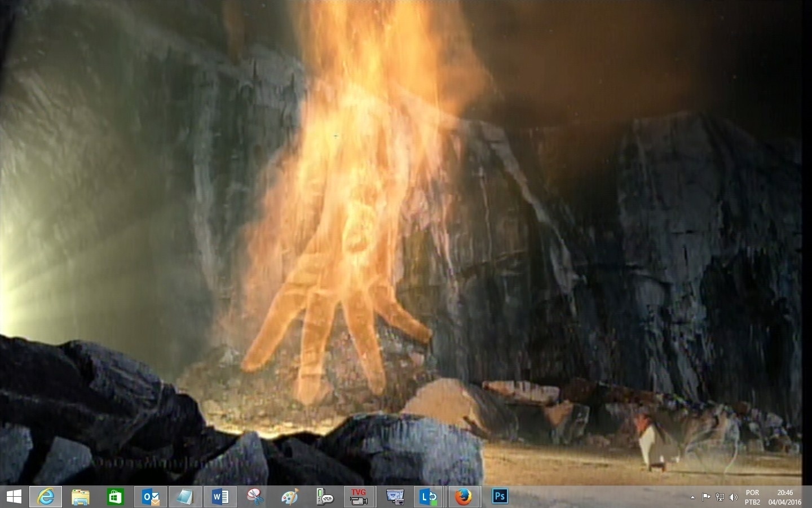Open the volume speaker control

tap(734, 497)
